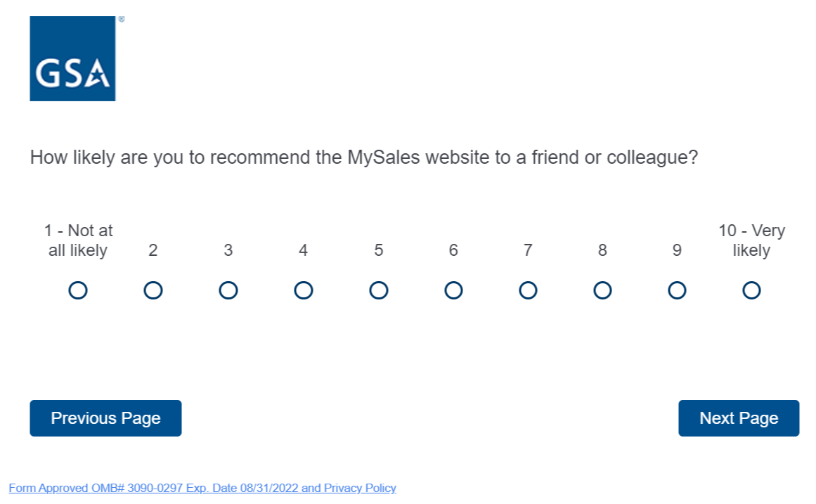The width and height of the screenshot is (816, 504).
Task: Select the radio circle under rating 3
Action: click(x=228, y=290)
